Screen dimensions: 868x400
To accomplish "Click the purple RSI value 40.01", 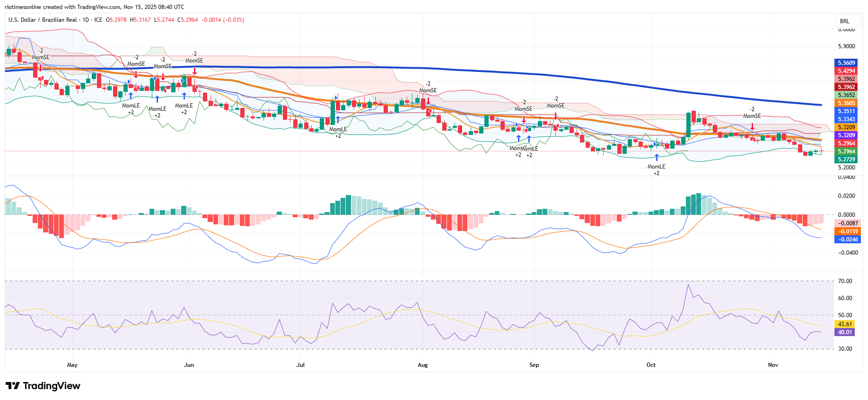I will (845, 332).
